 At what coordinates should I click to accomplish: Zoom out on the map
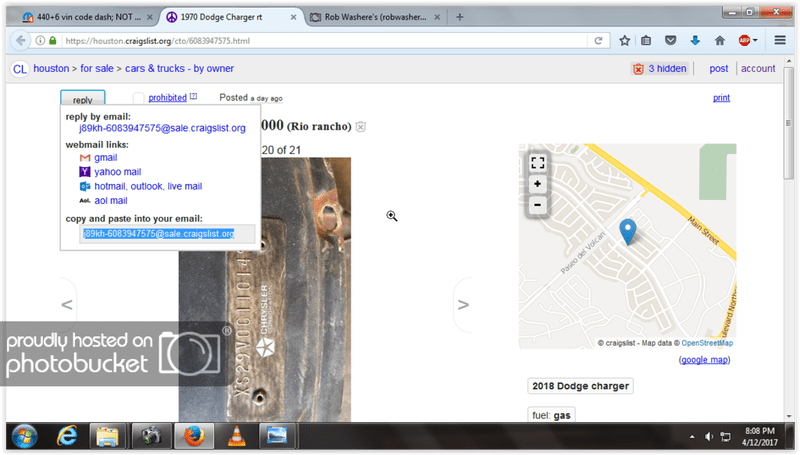tap(538, 205)
